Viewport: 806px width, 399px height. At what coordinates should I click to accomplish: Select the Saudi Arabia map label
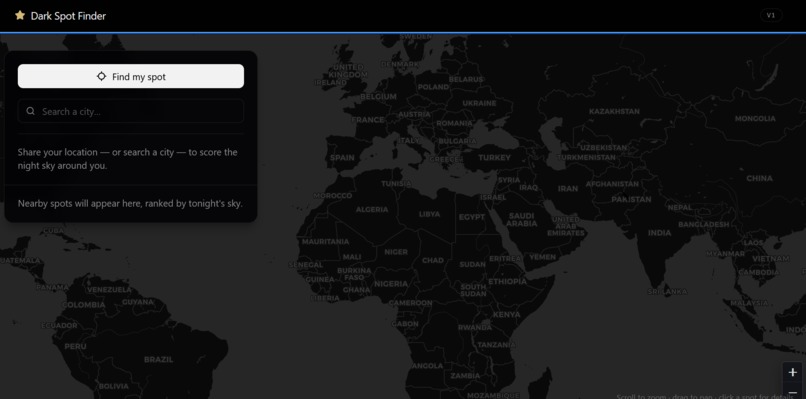pyautogui.click(x=522, y=220)
